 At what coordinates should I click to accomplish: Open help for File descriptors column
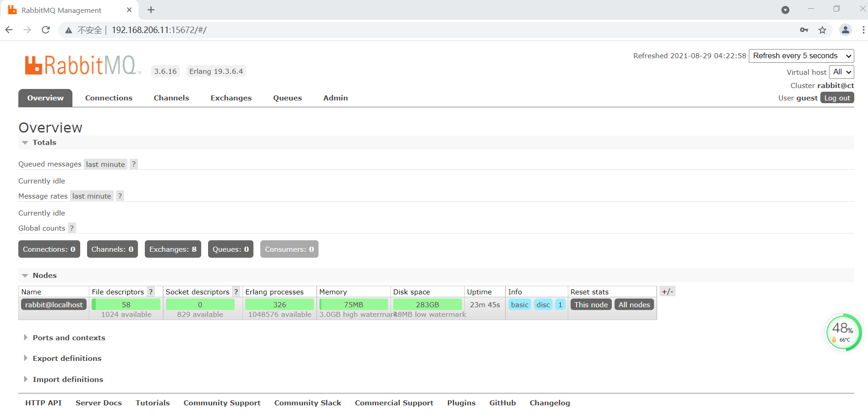click(x=150, y=292)
